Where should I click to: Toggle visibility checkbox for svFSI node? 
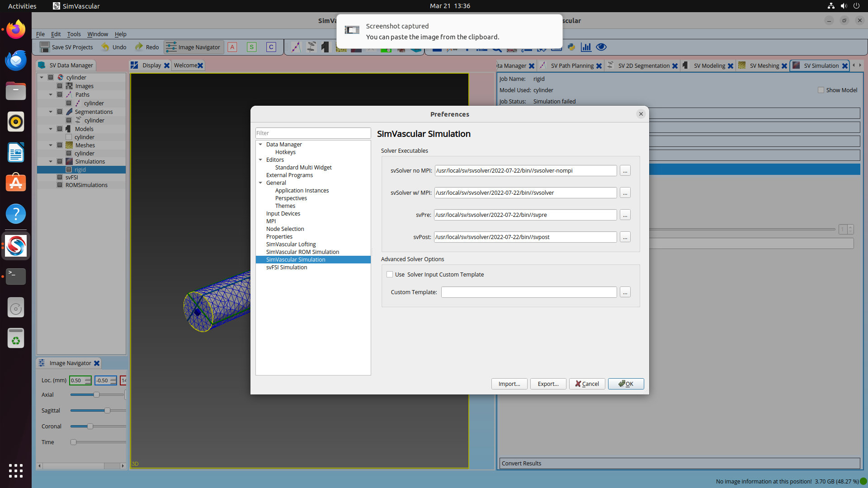coord(60,177)
